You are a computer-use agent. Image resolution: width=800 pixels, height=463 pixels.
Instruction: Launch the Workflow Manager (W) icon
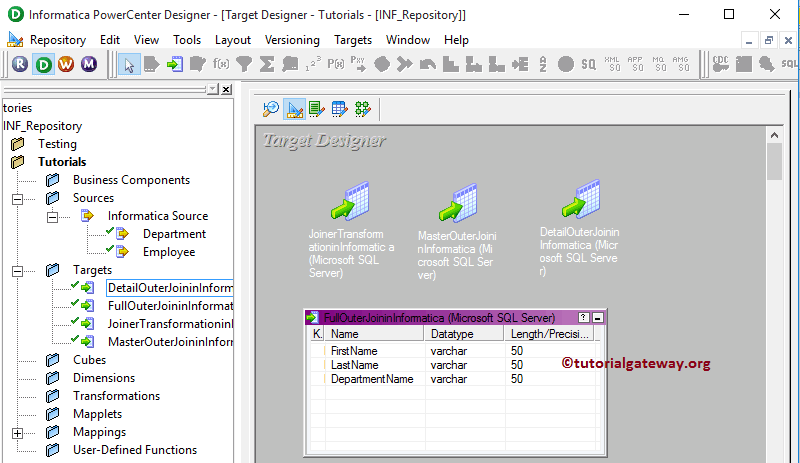[x=66, y=64]
